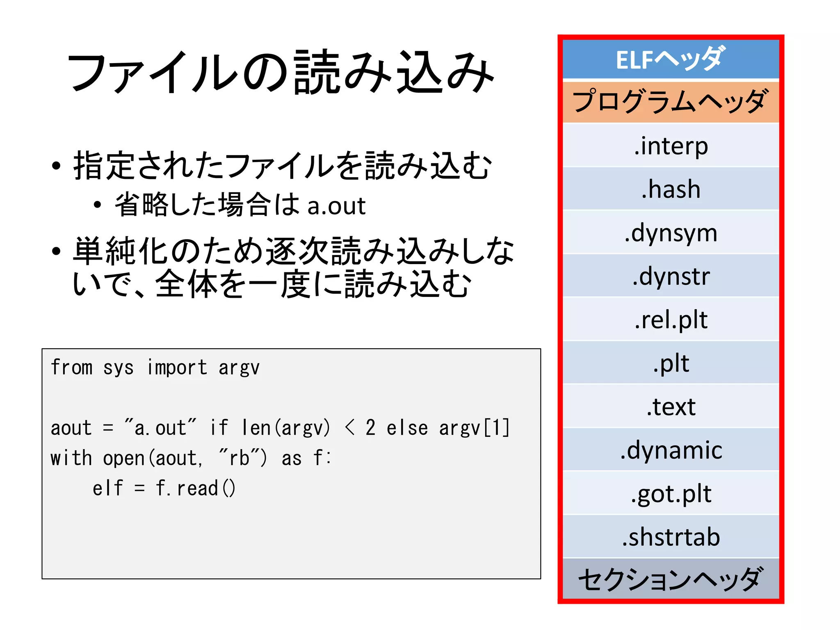The width and height of the screenshot is (840, 630).
Task: Select the .dynstr section row
Action: pos(670,276)
